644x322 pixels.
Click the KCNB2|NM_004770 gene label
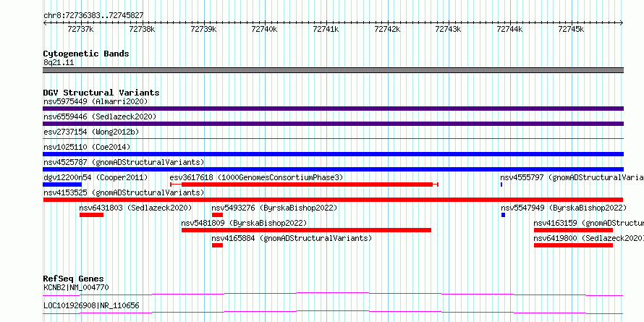[x=76, y=287]
